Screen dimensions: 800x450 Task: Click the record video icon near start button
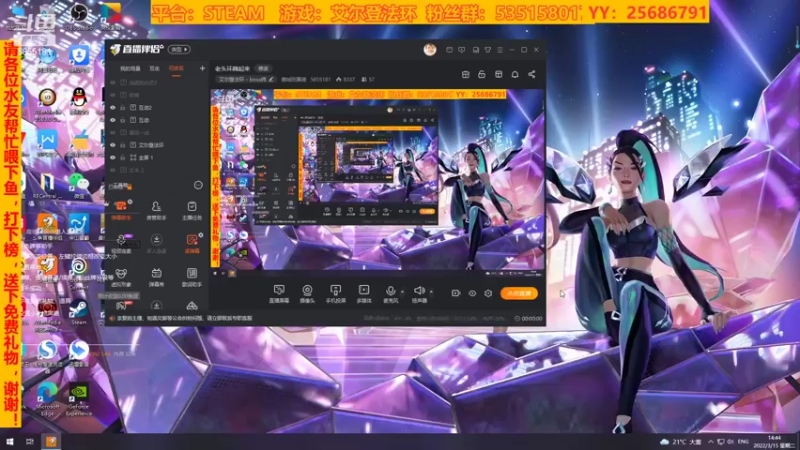pos(456,293)
